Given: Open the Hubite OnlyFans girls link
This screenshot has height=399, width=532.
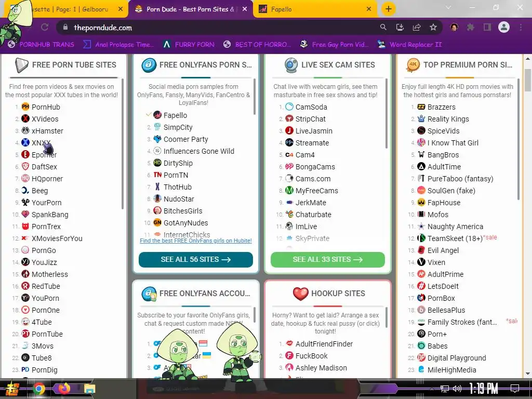Looking at the screenshot, I should [x=196, y=241].
